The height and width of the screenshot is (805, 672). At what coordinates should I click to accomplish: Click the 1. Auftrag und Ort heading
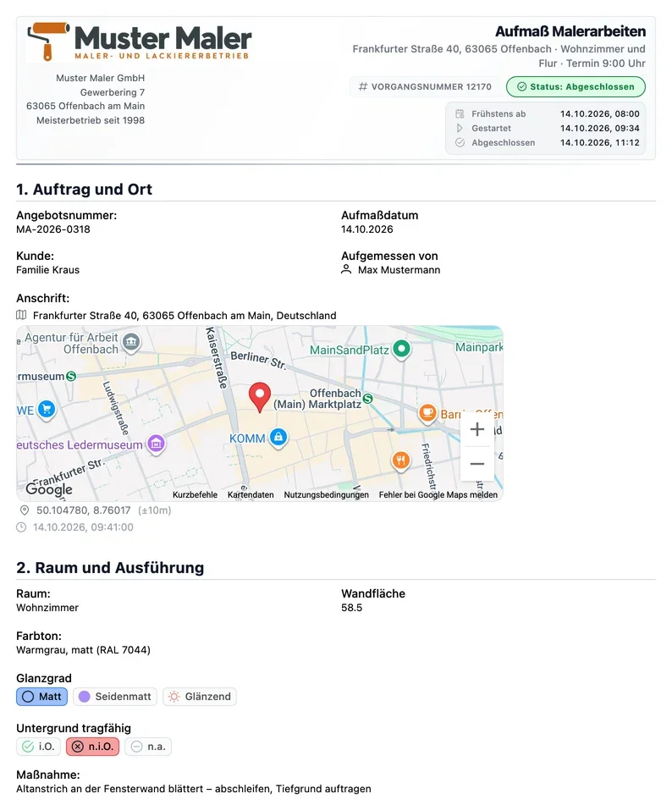point(84,190)
